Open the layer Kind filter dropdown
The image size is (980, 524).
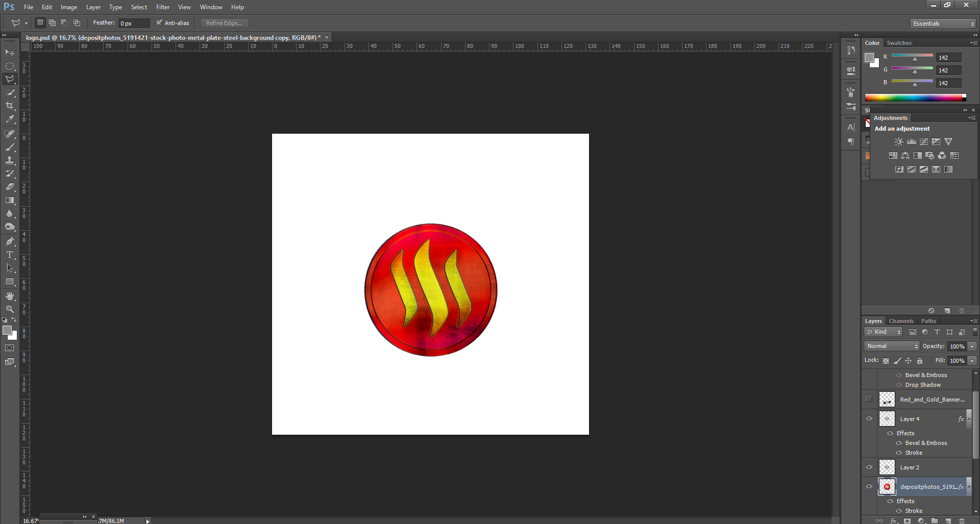(x=884, y=332)
